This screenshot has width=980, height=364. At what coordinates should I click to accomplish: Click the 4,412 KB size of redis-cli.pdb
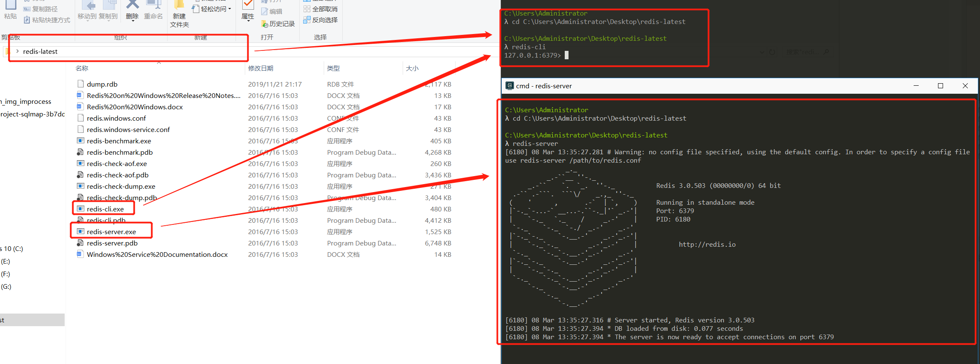point(438,220)
